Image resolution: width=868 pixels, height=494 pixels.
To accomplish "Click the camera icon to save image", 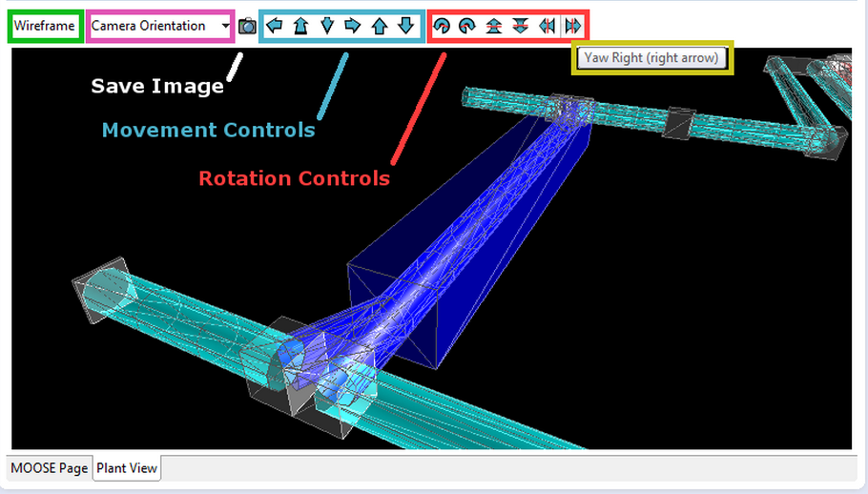I will [x=247, y=26].
